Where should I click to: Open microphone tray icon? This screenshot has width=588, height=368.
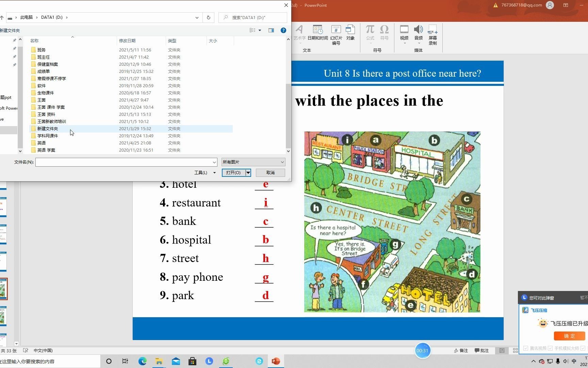click(558, 361)
